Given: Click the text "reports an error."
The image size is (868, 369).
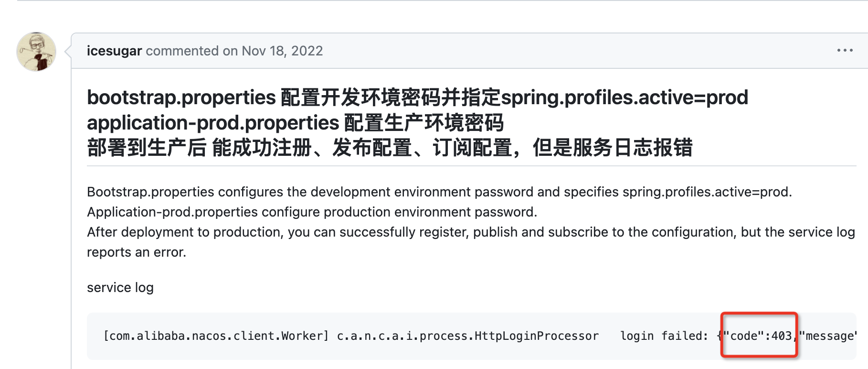Looking at the screenshot, I should pos(136,252).
